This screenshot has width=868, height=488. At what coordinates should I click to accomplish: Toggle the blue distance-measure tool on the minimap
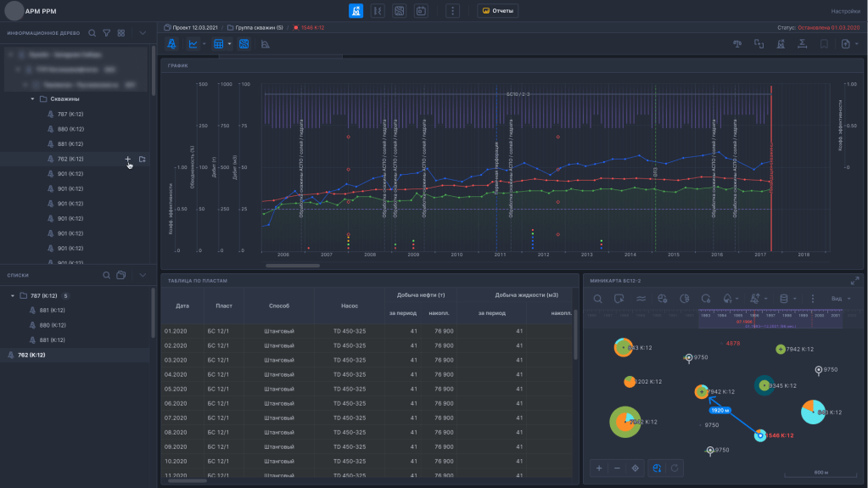tap(656, 468)
